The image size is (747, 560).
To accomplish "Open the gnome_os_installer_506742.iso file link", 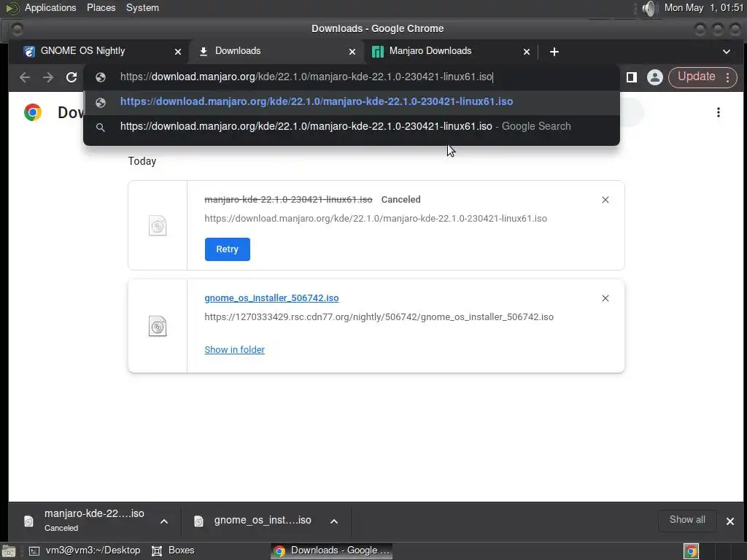I will click(271, 298).
